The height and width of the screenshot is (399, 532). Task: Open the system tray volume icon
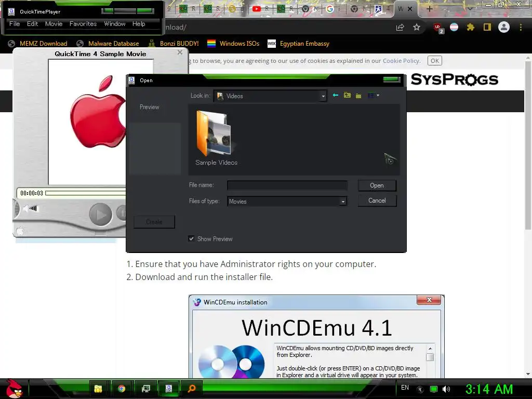click(x=446, y=389)
